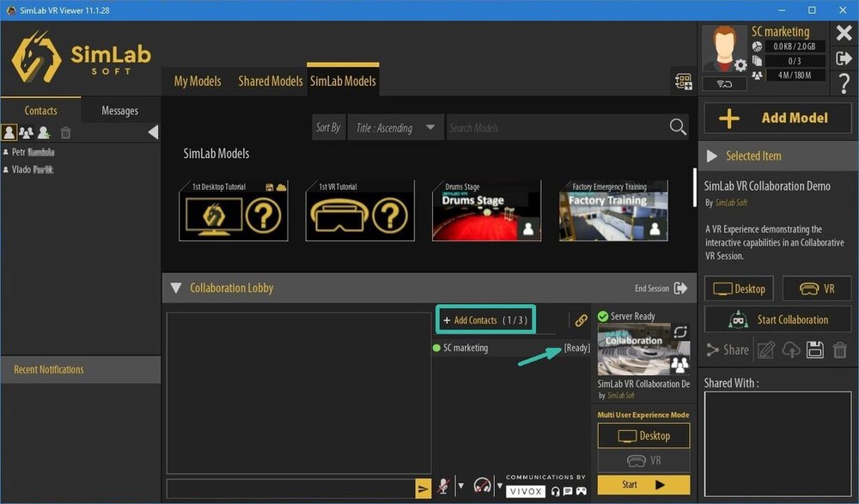Mute headset audio output
This screenshot has height=504, width=859.
click(x=481, y=487)
